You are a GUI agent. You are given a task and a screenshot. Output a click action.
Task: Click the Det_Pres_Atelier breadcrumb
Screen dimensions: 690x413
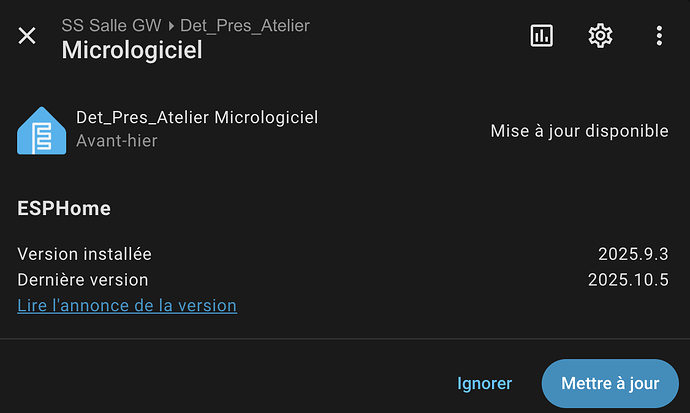pyautogui.click(x=245, y=25)
